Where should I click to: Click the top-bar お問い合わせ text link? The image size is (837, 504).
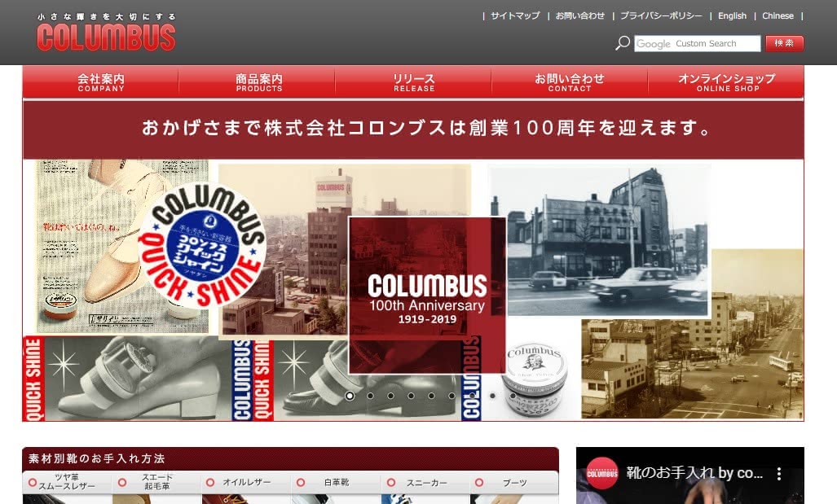point(580,16)
